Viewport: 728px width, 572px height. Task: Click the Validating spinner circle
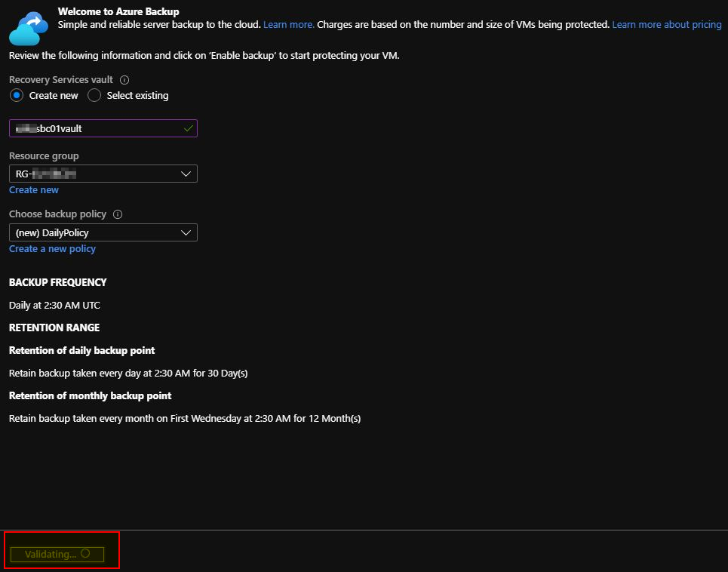click(85, 553)
